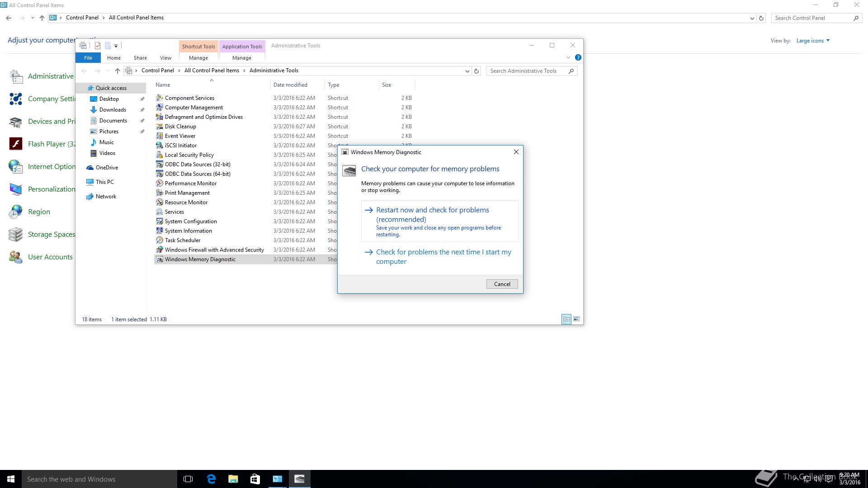The width and height of the screenshot is (868, 488).
Task: Open File Explorer from the taskbar
Action: tap(233, 479)
